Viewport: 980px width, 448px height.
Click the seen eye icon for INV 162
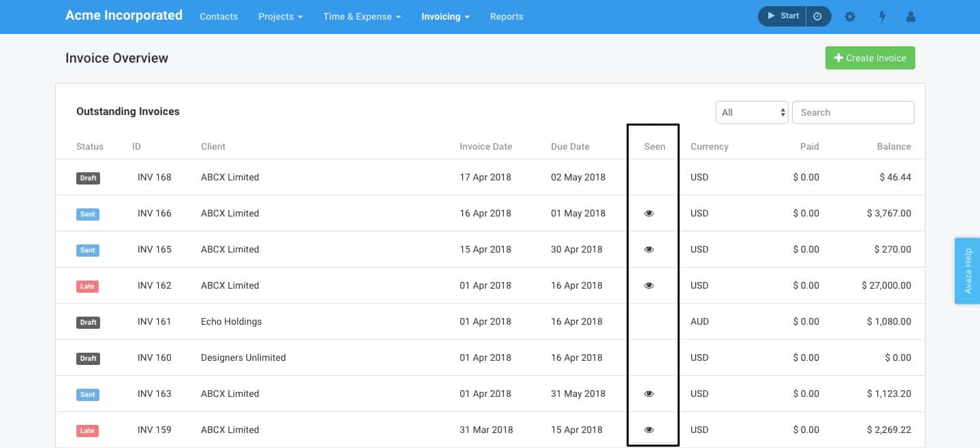tap(649, 285)
